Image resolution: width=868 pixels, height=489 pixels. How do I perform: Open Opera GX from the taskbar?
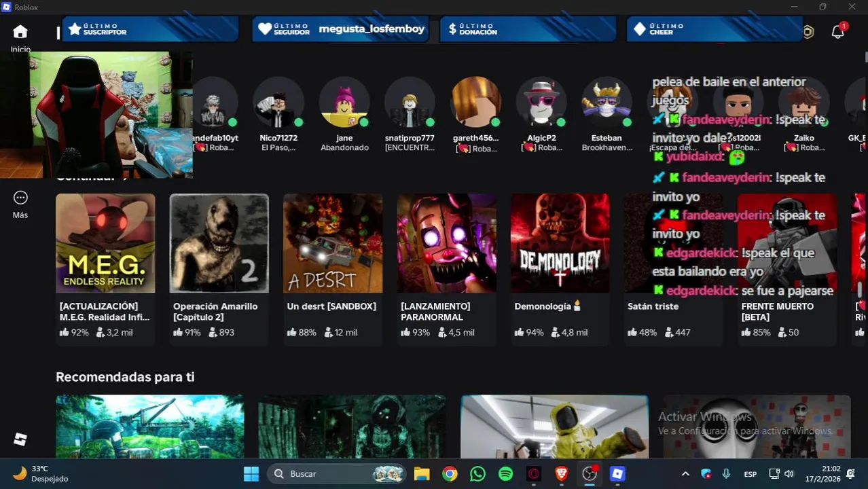[533, 473]
